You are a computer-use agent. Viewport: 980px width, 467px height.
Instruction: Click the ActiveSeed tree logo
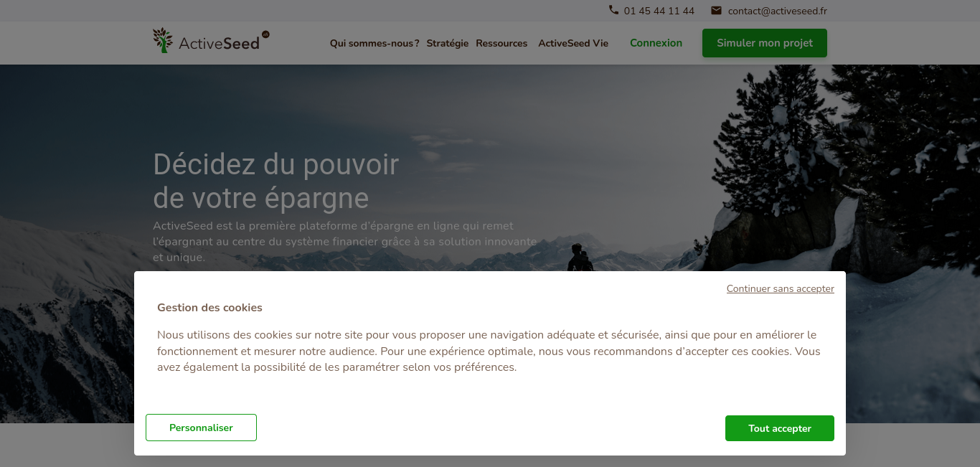pyautogui.click(x=211, y=42)
